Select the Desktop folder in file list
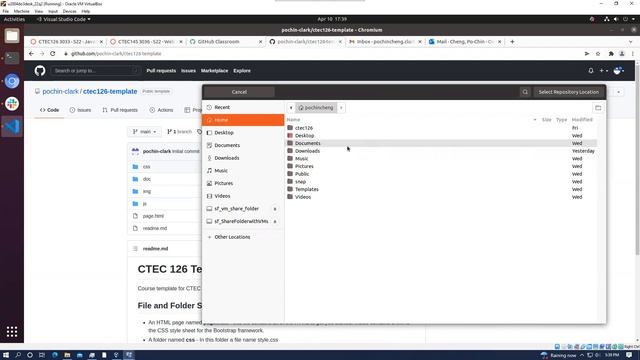Viewport: 640px width, 360px height. point(441,136)
